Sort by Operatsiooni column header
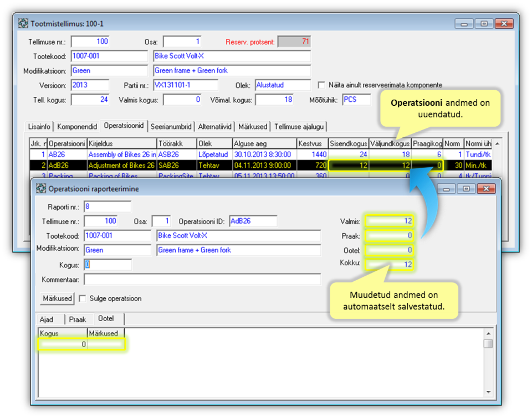 (x=67, y=144)
